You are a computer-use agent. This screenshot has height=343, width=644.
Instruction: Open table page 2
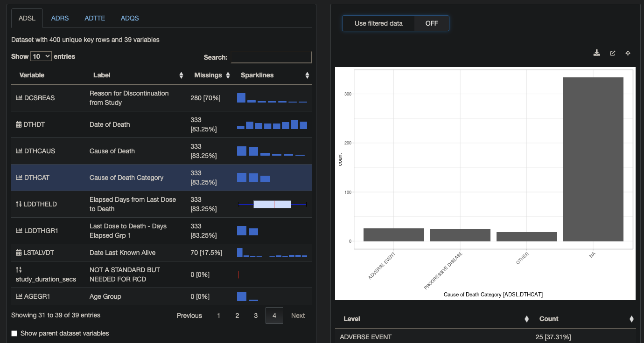[237, 316]
